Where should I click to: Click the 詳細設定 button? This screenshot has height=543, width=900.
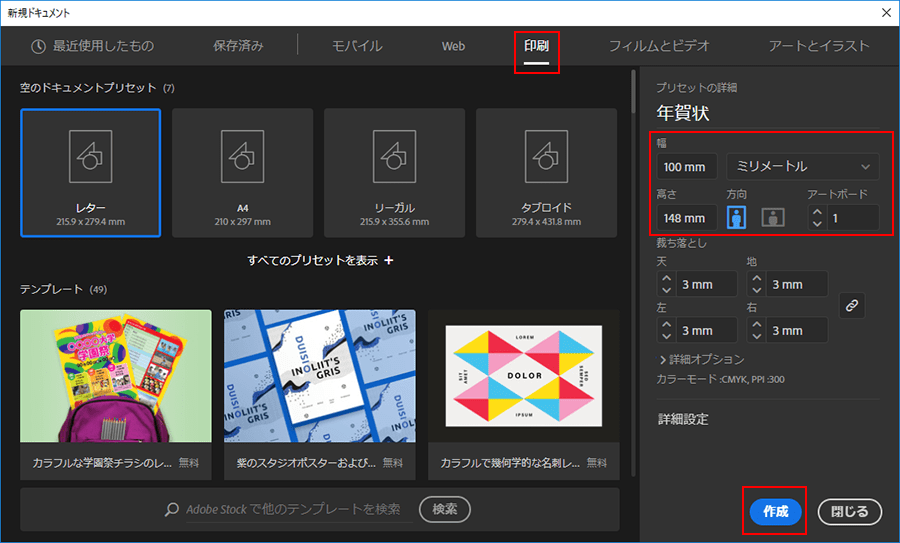683,419
